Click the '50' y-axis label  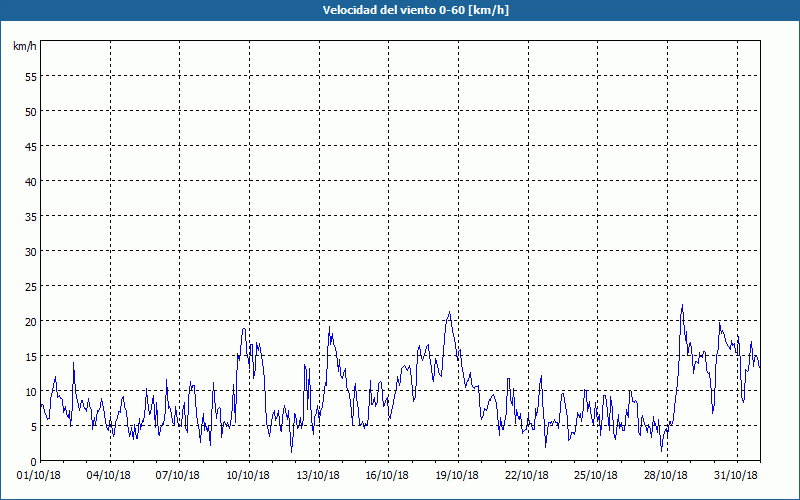click(x=31, y=112)
